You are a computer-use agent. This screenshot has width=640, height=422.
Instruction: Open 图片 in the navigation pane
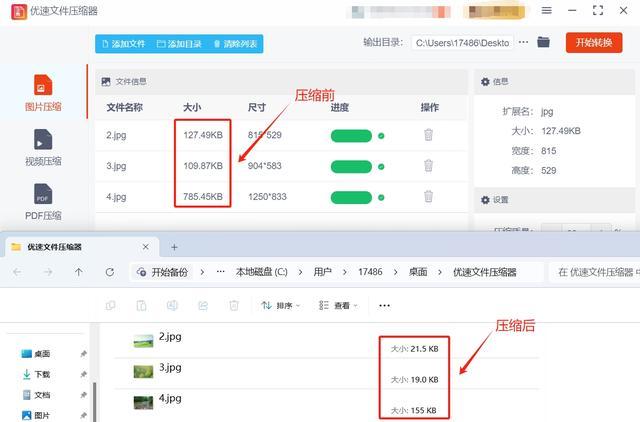pos(36,415)
